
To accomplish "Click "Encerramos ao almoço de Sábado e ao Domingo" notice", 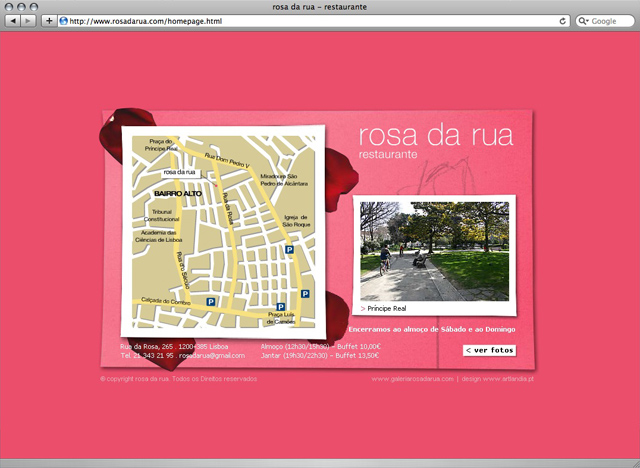I will [432, 329].
